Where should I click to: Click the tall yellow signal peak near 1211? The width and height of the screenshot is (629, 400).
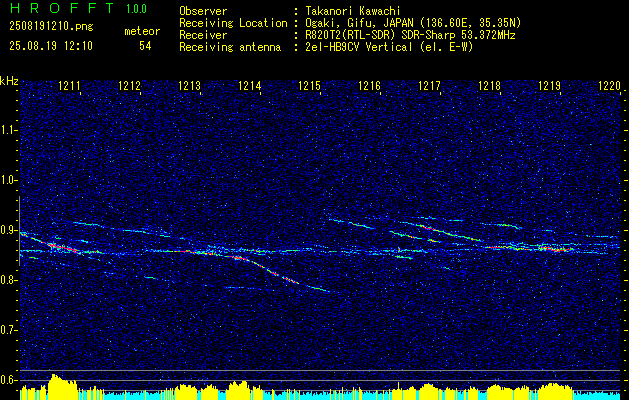(x=62, y=387)
